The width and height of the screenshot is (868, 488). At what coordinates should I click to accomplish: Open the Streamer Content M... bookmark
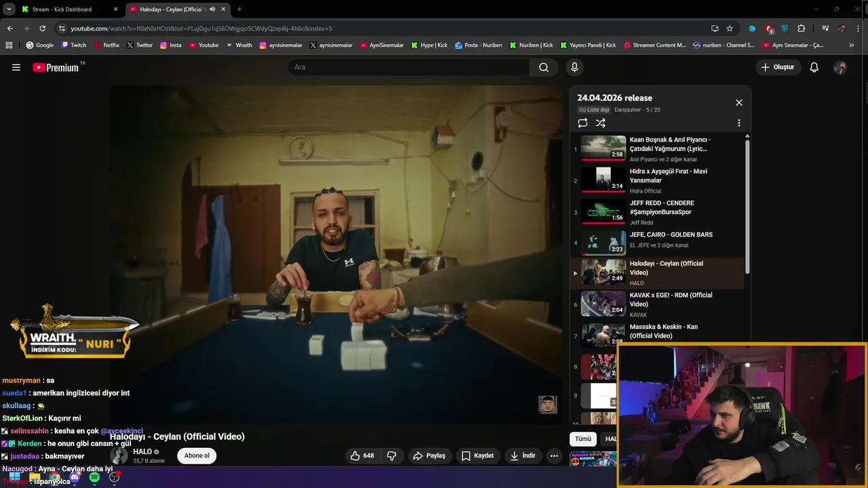click(654, 45)
